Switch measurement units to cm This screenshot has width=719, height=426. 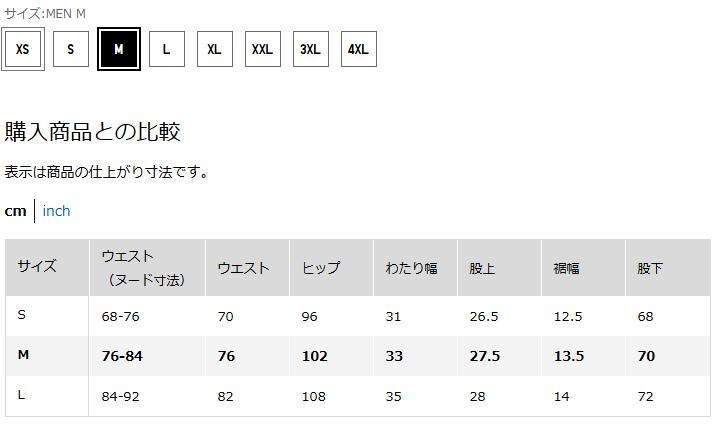tap(15, 211)
